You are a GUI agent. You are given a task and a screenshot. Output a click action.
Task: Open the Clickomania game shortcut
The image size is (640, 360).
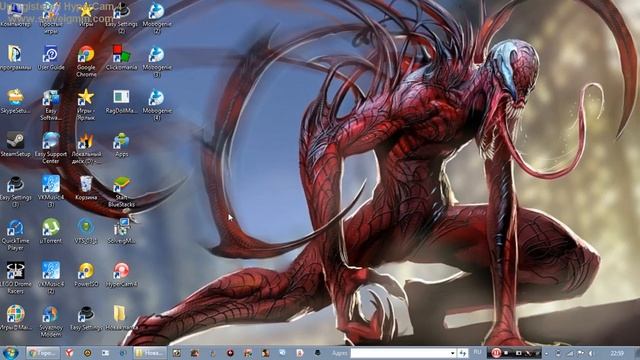(x=121, y=58)
